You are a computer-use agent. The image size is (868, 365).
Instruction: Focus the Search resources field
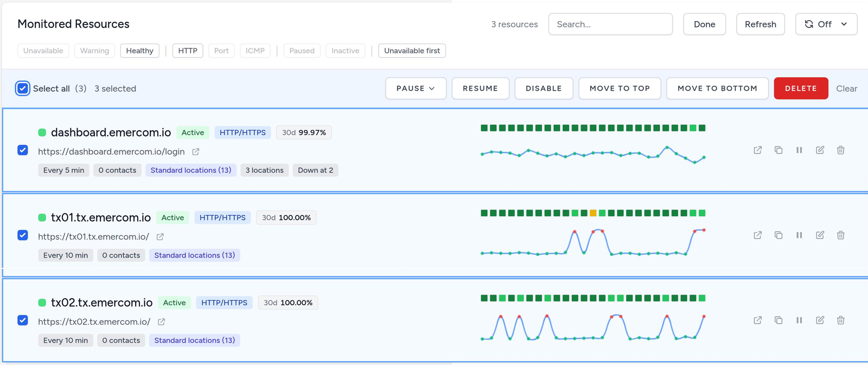[610, 24]
